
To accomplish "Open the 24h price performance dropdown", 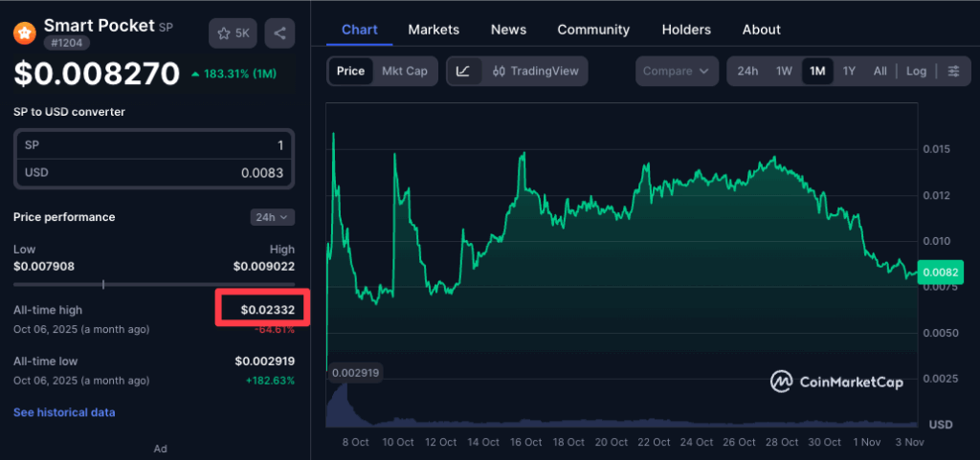I will pos(273,217).
